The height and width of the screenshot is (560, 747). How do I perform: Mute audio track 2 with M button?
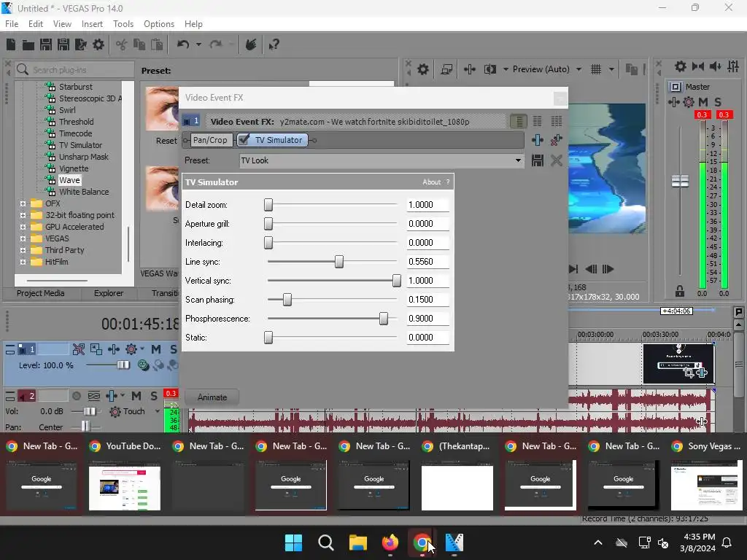pos(136,396)
